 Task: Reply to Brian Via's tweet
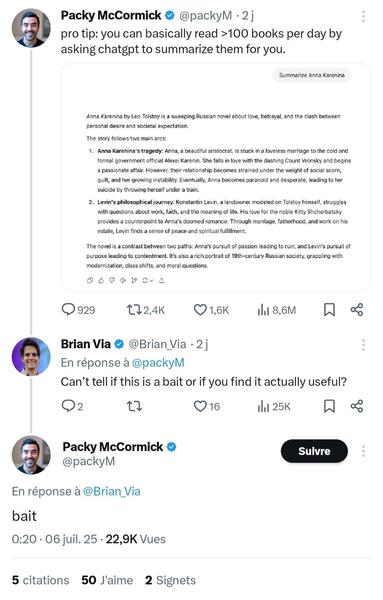(72, 406)
